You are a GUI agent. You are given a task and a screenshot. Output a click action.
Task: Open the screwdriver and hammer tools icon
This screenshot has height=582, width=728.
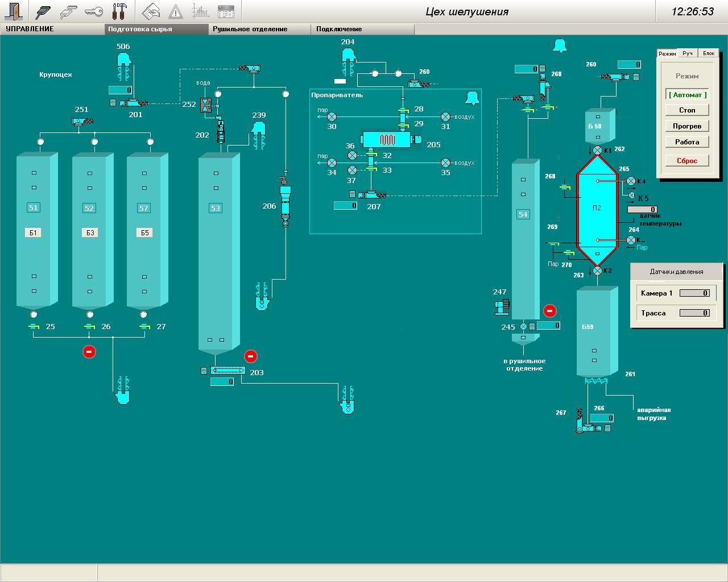(x=119, y=11)
